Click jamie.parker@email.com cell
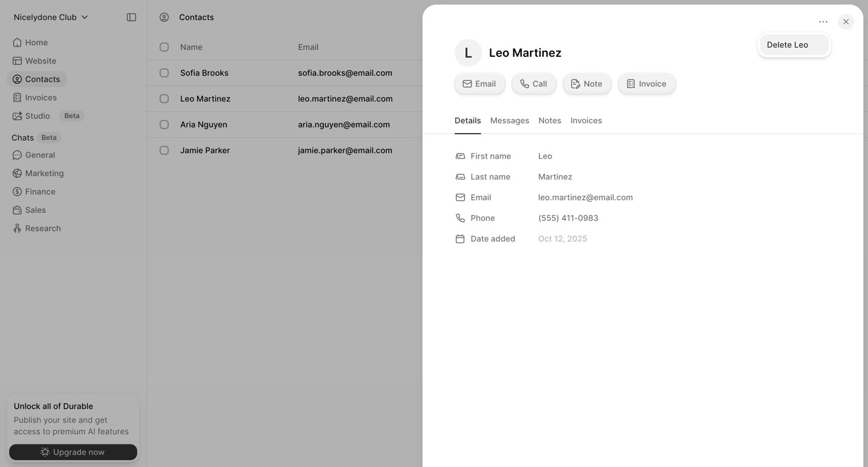This screenshot has height=467, width=868. (x=345, y=150)
